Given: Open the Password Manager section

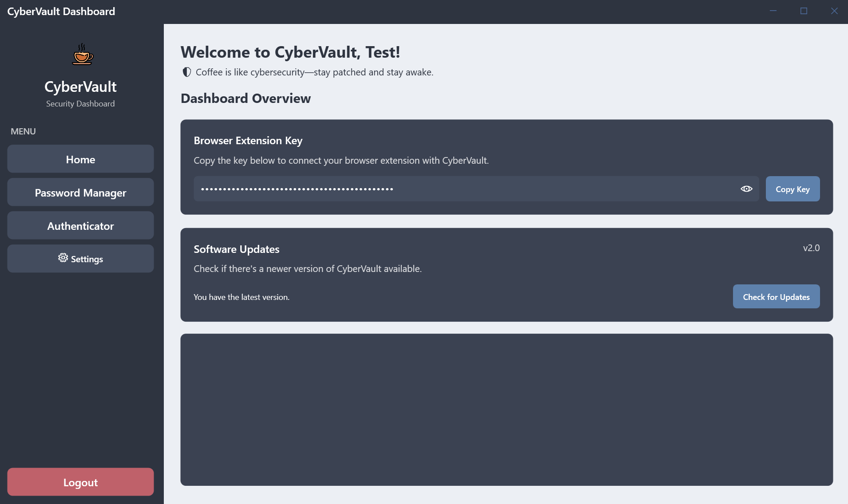Looking at the screenshot, I should point(80,192).
